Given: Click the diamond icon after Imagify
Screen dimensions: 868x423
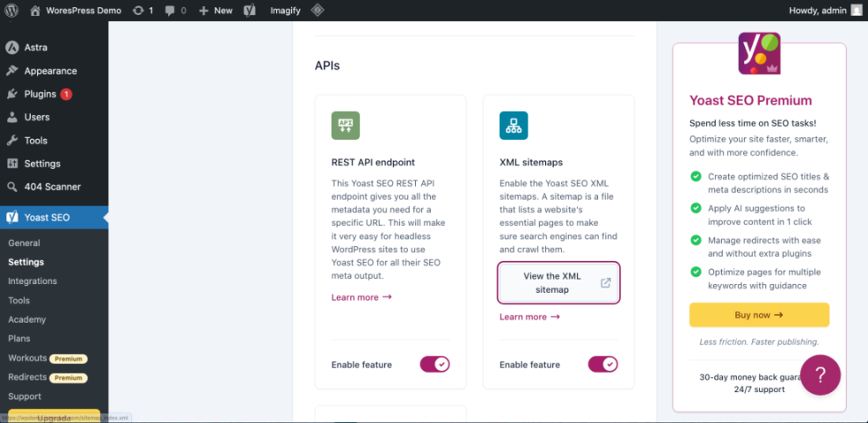Looking at the screenshot, I should pyautogui.click(x=317, y=10).
